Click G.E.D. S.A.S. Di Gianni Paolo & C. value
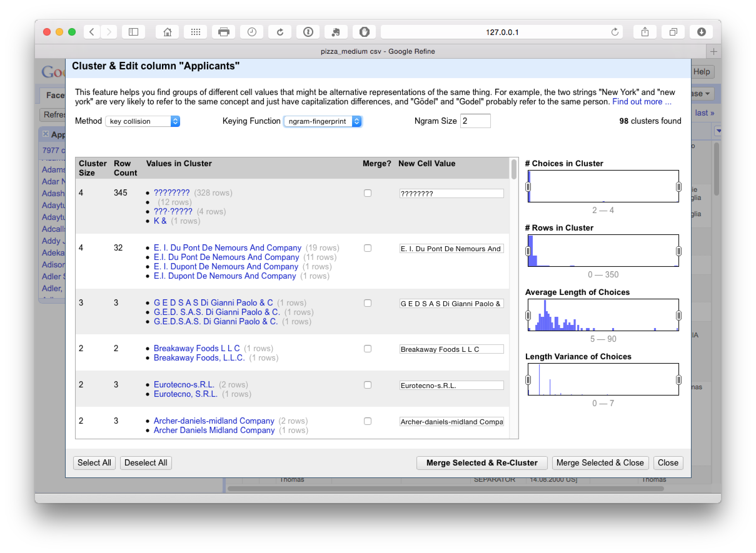This screenshot has height=553, width=756. 217,312
